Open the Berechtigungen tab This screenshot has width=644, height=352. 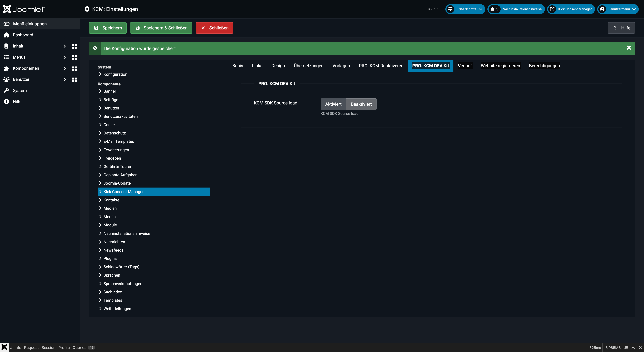(544, 66)
